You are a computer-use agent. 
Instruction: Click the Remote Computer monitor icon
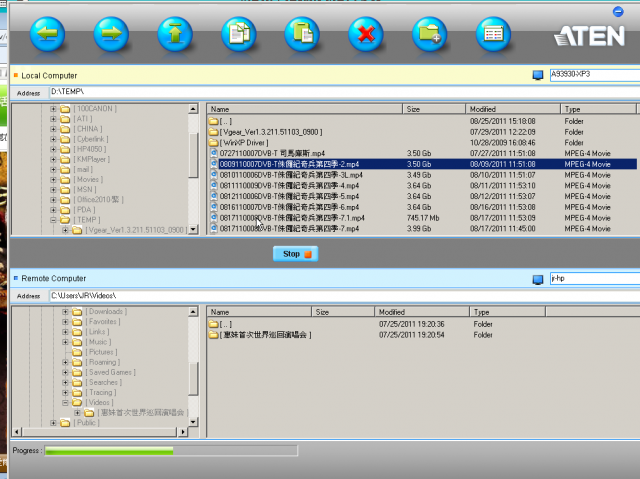[x=538, y=279]
